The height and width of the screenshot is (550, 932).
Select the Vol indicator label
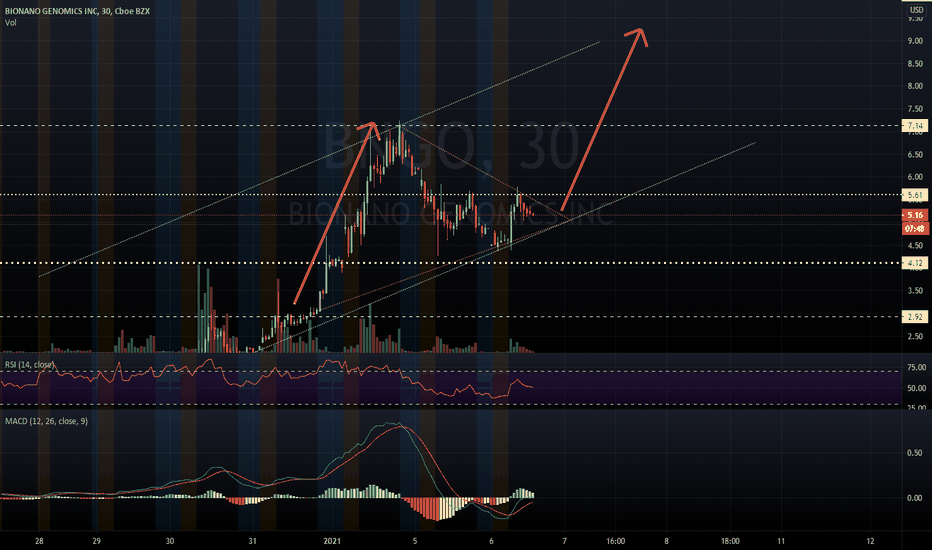(x=11, y=23)
